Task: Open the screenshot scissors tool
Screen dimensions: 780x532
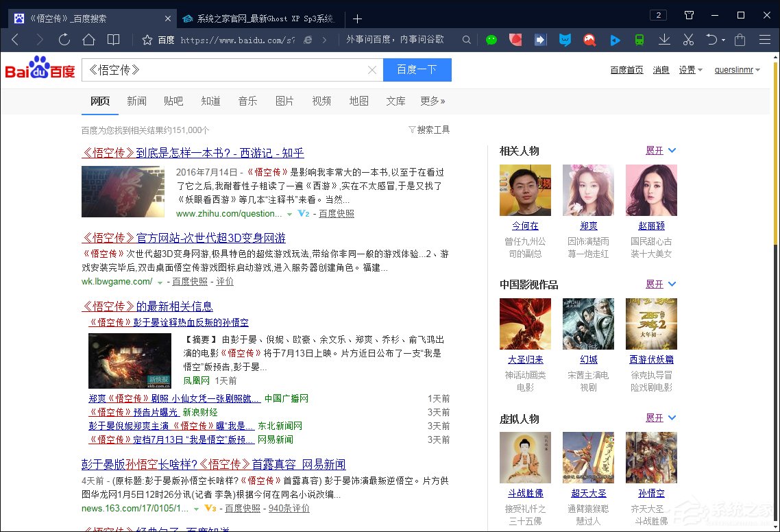Action: click(x=688, y=39)
